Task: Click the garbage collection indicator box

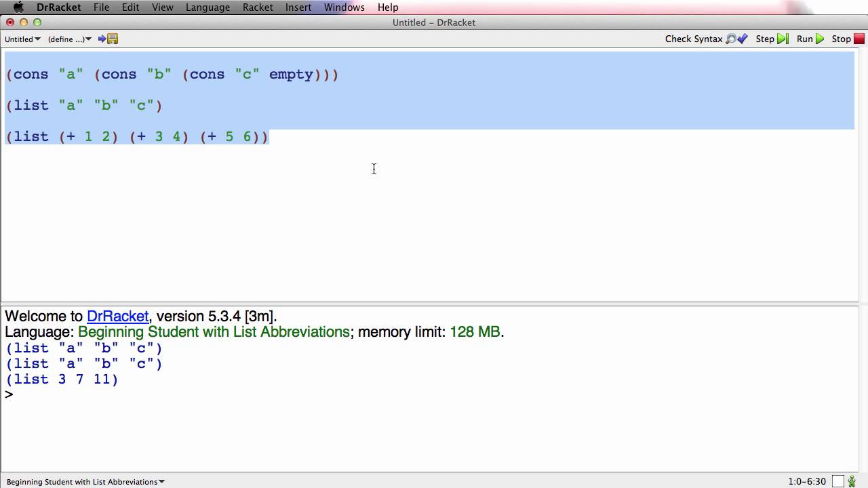Action: coord(838,482)
